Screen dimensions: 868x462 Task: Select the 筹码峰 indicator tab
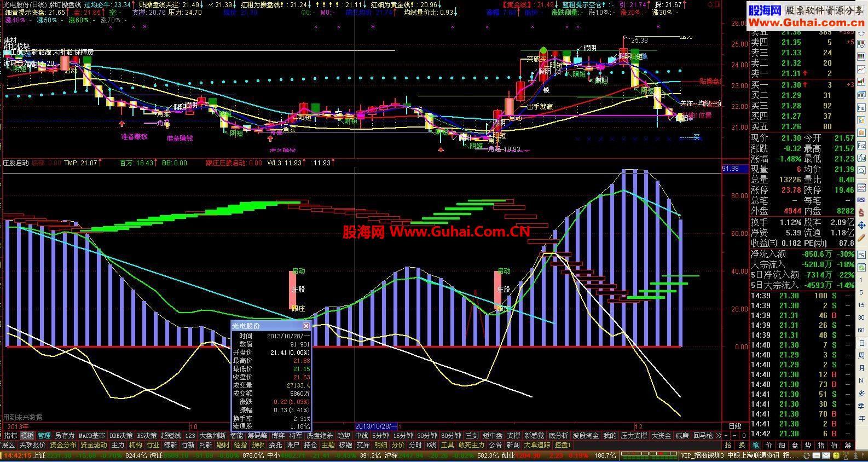click(257, 436)
